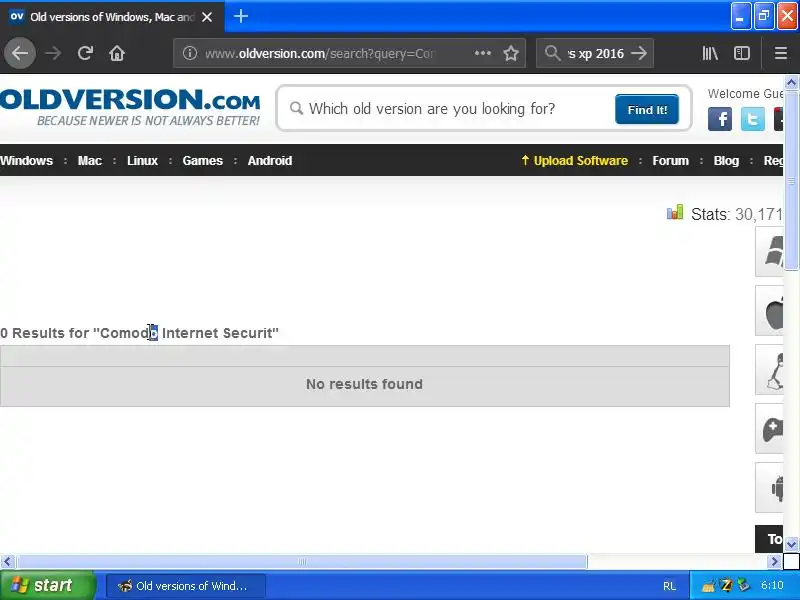
Task: Click the browser address bar URL
Action: (x=320, y=53)
